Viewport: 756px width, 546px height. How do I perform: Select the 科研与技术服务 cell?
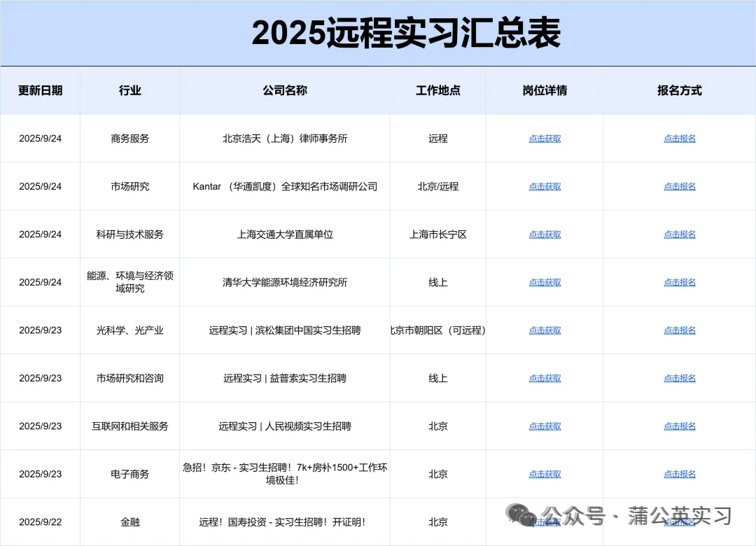(x=130, y=234)
